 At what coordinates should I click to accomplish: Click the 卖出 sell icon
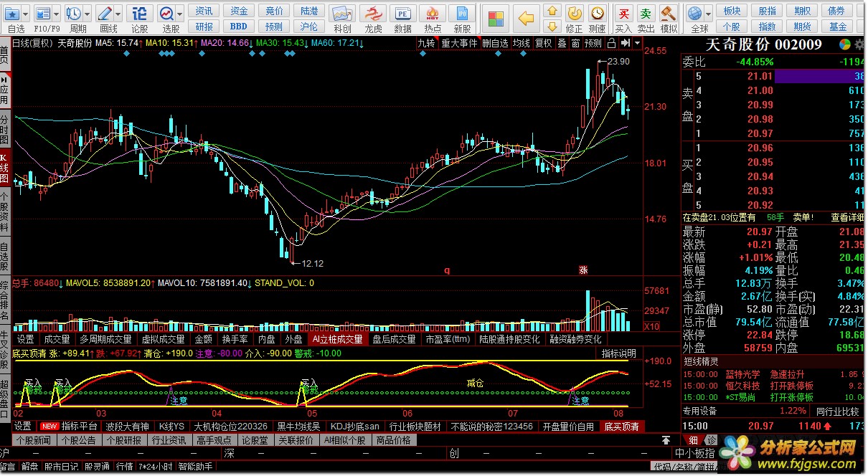coord(646,13)
